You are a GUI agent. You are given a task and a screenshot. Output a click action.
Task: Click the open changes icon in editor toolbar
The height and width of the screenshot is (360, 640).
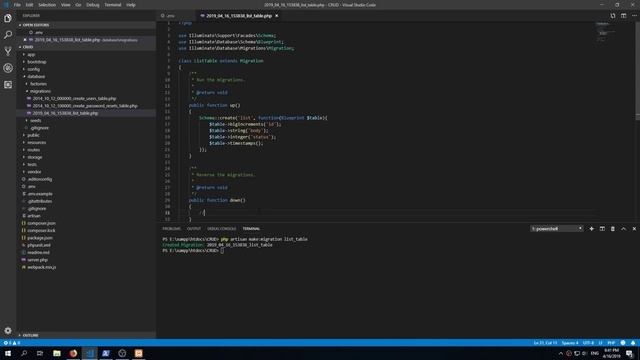point(613,16)
